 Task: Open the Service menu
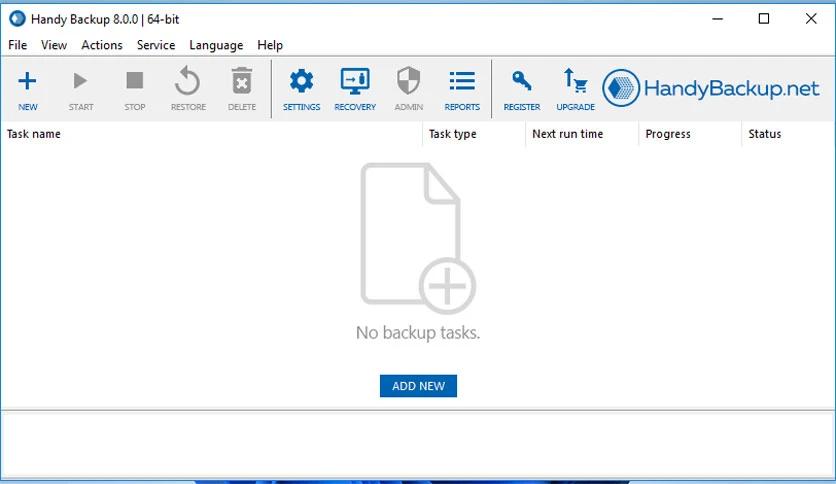[x=156, y=45]
